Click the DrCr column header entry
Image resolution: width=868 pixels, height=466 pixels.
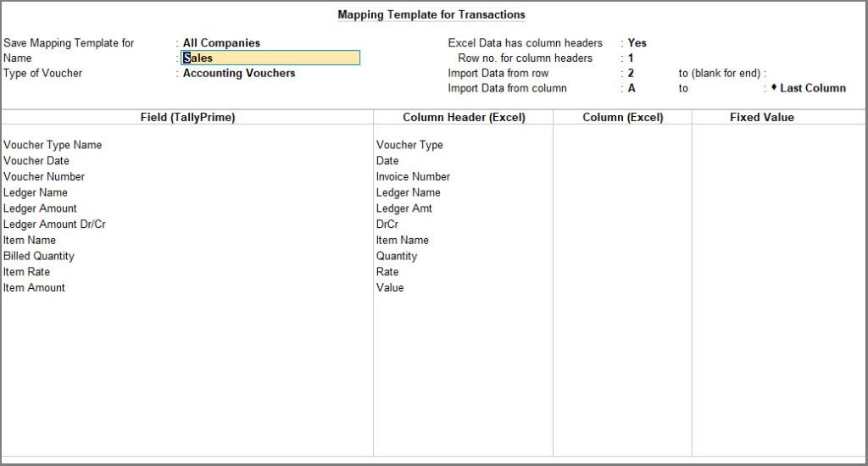tap(387, 225)
